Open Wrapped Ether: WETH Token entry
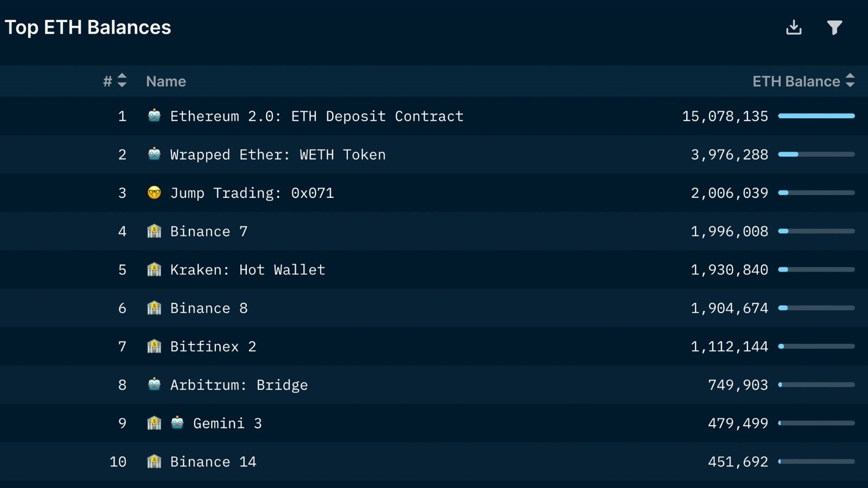The width and height of the screenshot is (868, 488). [x=278, y=155]
